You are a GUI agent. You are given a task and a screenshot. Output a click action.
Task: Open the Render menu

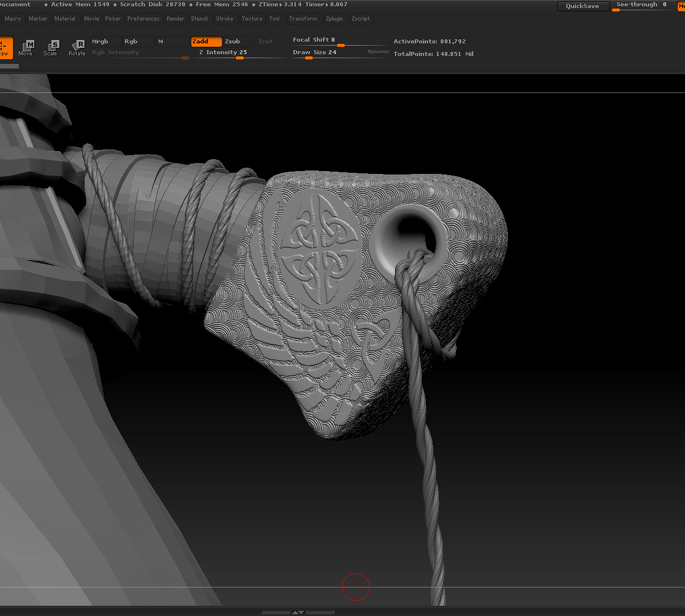pyautogui.click(x=176, y=19)
